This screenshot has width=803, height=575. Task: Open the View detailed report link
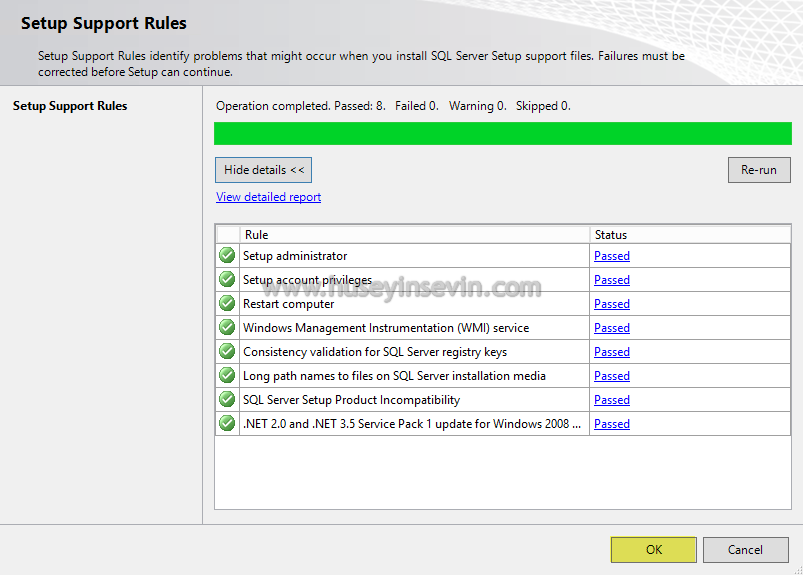click(268, 197)
